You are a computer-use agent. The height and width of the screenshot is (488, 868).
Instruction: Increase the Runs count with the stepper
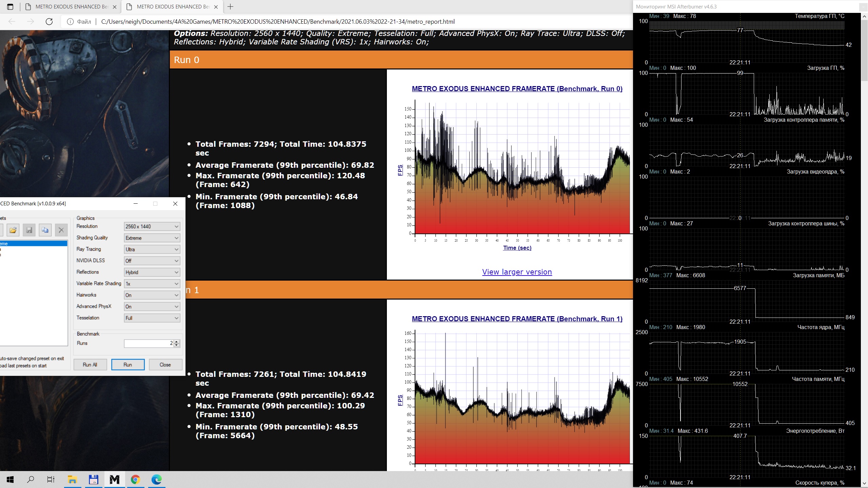click(x=177, y=341)
